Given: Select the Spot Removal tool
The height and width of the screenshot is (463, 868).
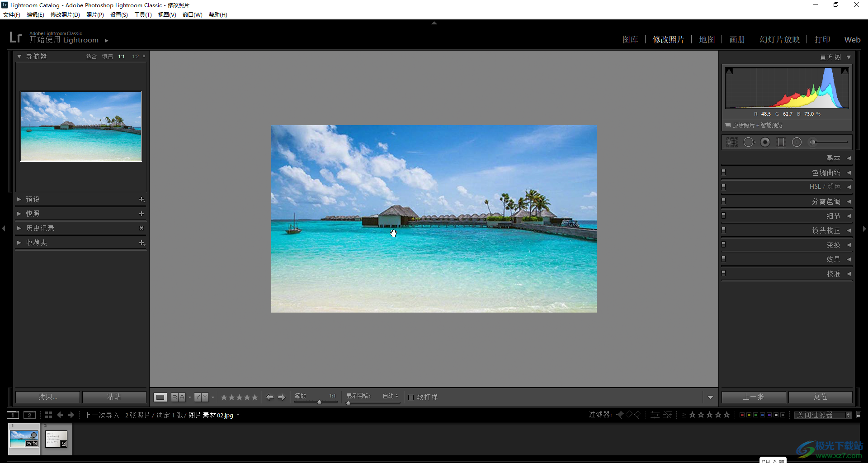Looking at the screenshot, I should pos(749,142).
